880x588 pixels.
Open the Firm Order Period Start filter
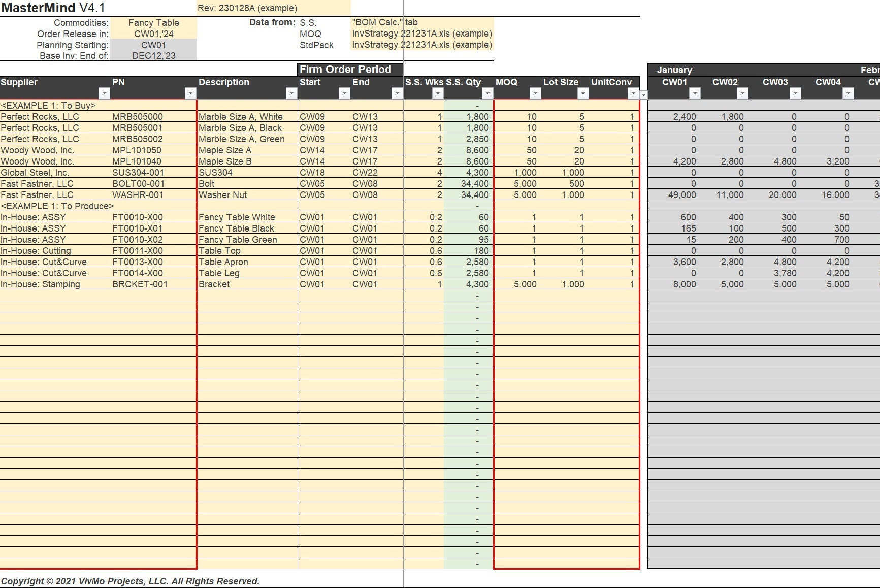pyautogui.click(x=344, y=93)
